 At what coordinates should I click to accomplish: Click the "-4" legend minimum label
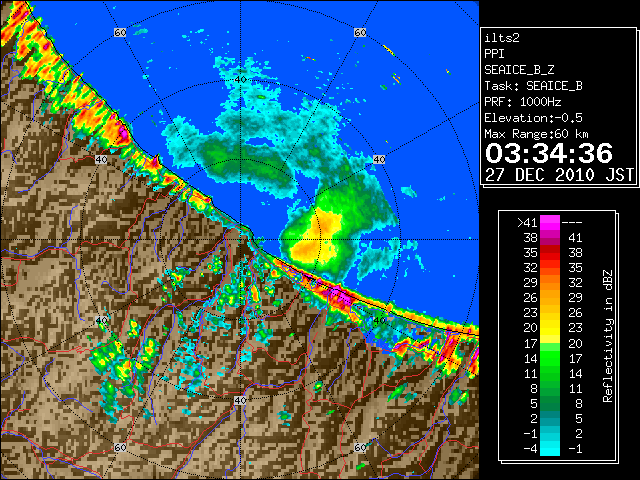click(x=530, y=449)
